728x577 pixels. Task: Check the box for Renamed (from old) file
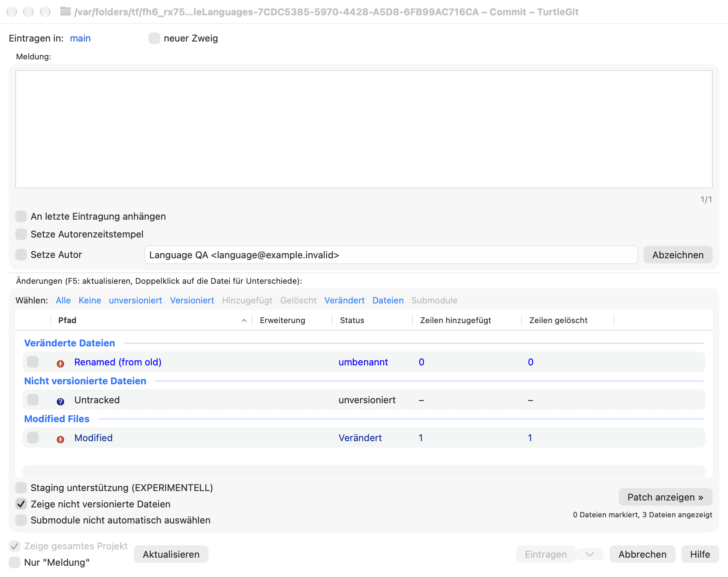click(33, 362)
